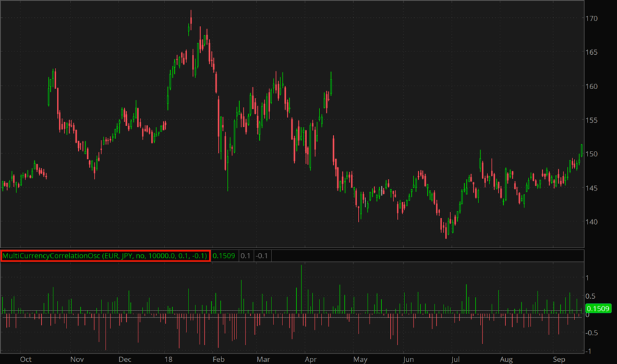Click the highest candle wick above 170

191,13
